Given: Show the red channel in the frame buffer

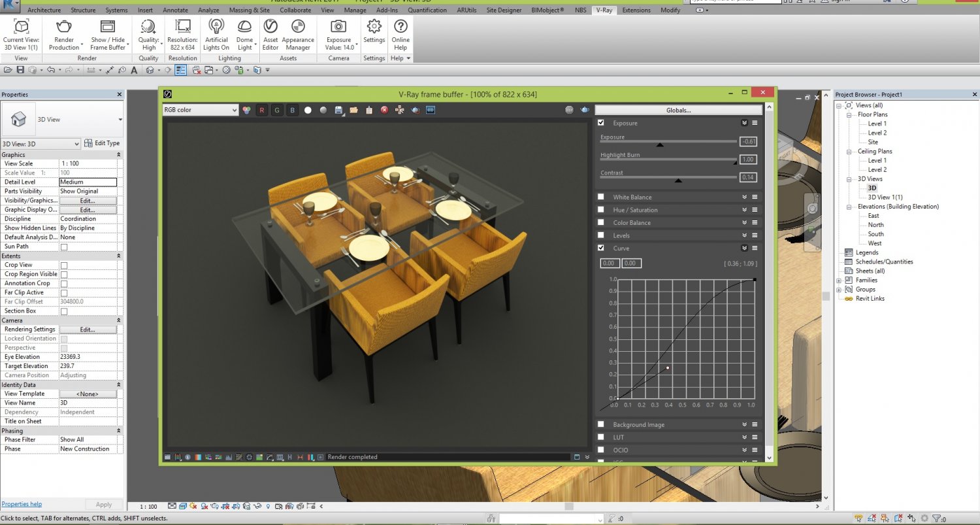Looking at the screenshot, I should [261, 110].
